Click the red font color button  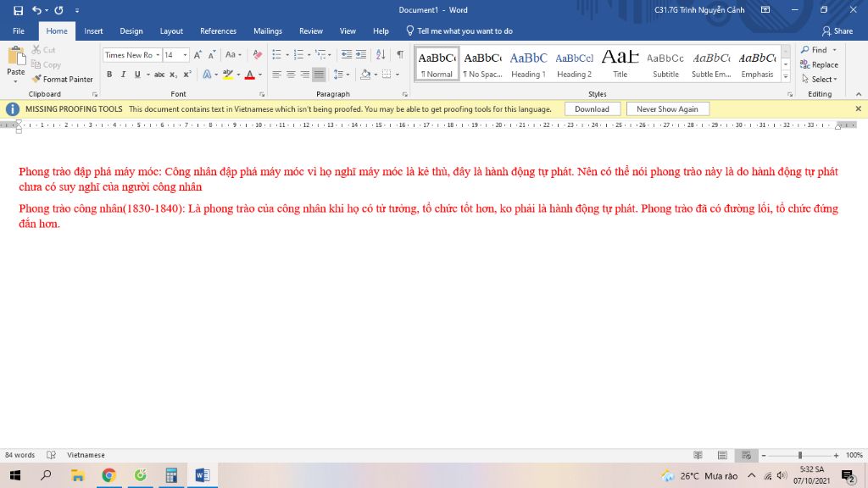pyautogui.click(x=250, y=75)
